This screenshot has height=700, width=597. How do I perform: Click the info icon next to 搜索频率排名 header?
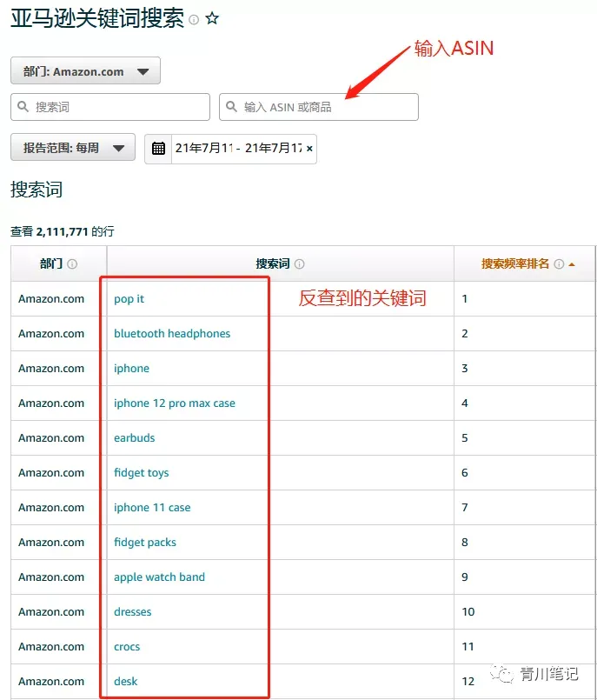coord(559,263)
